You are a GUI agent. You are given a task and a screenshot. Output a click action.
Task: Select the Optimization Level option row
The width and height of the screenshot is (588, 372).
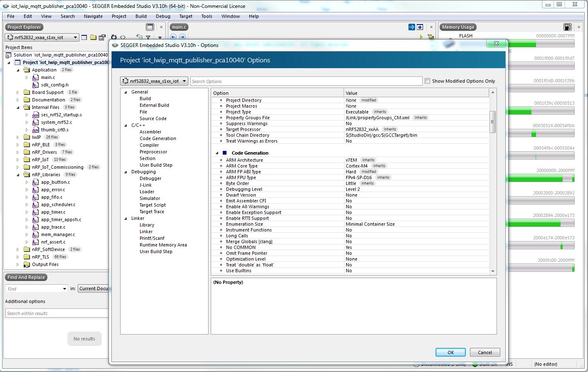pos(350,259)
